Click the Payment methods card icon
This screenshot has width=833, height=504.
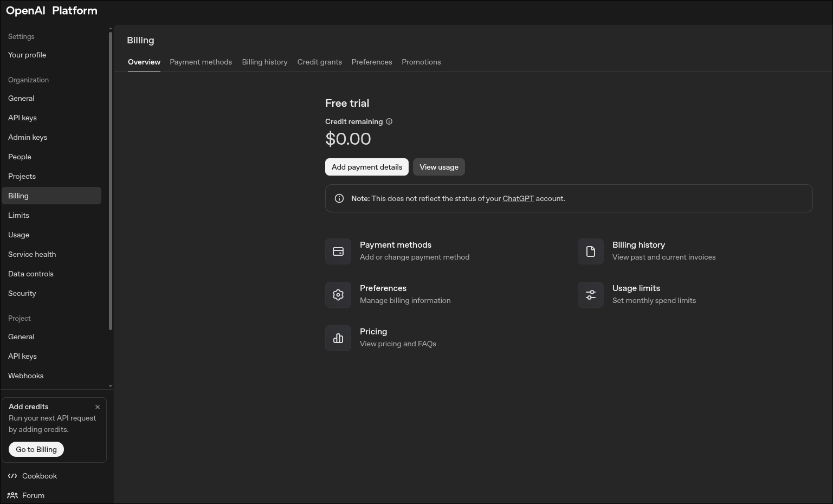(x=338, y=251)
